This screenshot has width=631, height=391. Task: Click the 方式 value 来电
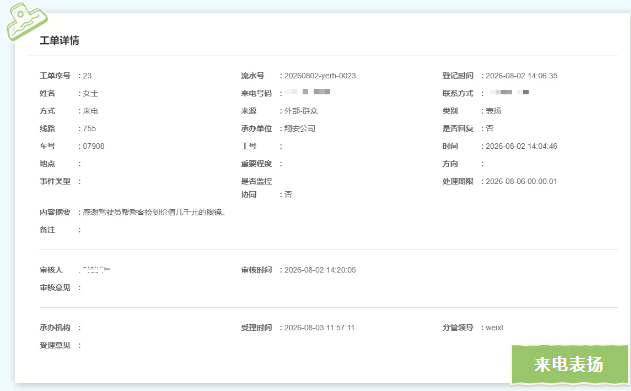coord(90,111)
